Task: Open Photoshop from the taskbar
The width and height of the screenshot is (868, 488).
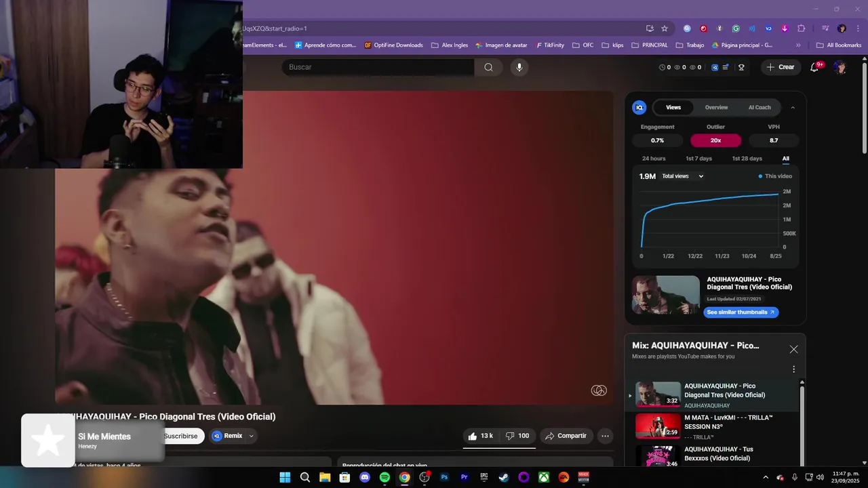Action: point(444,477)
